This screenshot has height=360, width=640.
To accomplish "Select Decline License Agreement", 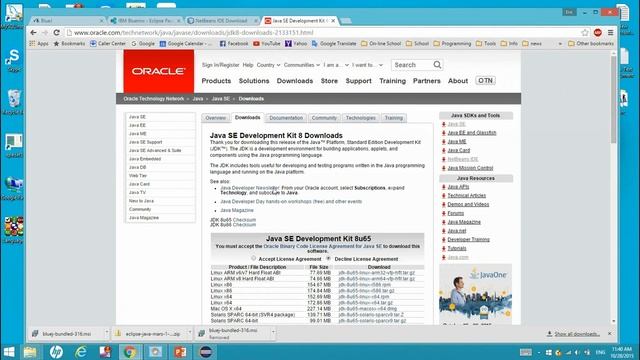I will click(x=328, y=258).
